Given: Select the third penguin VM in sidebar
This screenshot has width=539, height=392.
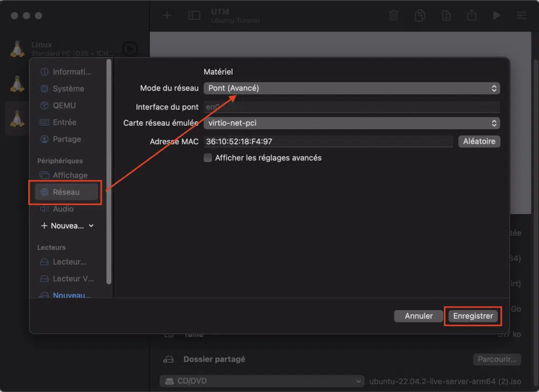Looking at the screenshot, I should point(17,118).
